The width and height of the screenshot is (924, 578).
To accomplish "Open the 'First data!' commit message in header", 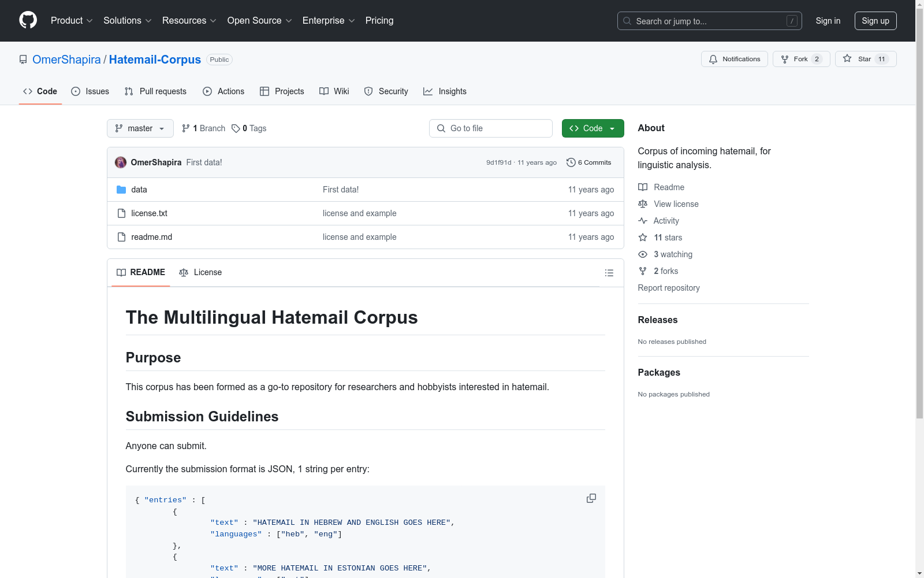I will pos(204,162).
